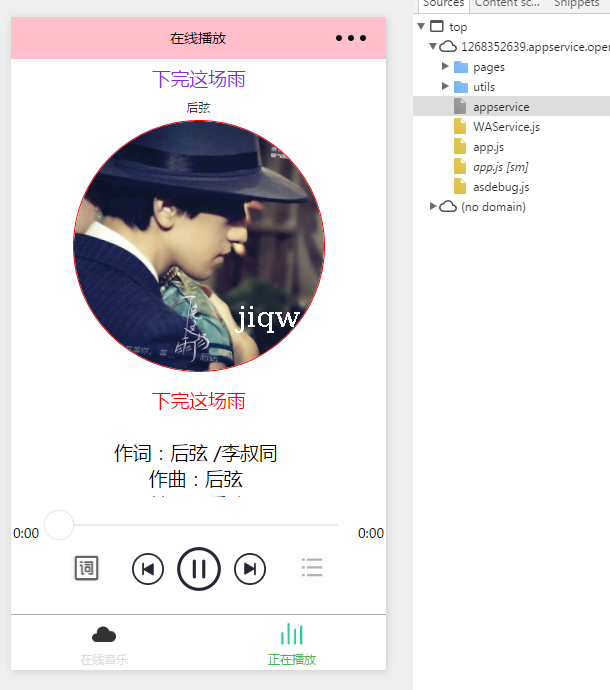Expand the (no domain) node

pos(433,206)
